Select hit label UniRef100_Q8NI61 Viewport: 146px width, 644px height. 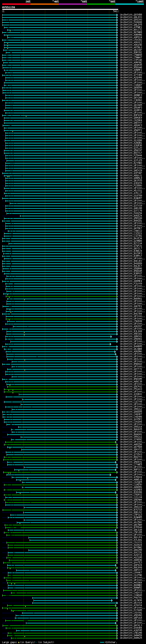coord(131,337)
